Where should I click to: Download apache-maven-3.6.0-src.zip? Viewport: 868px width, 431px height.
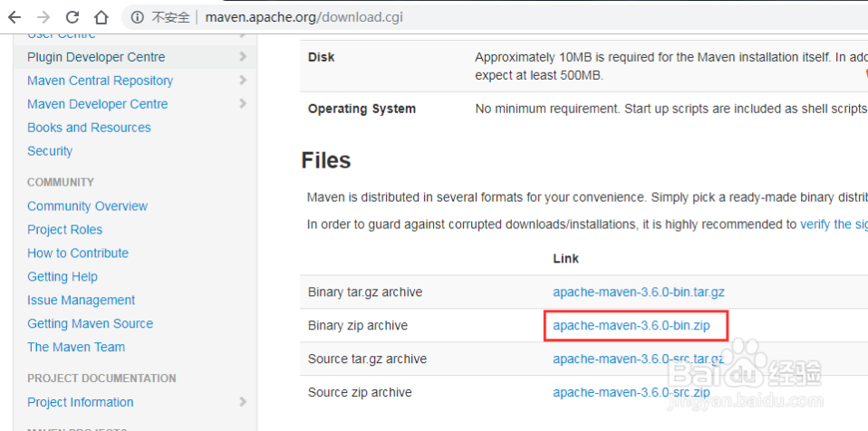click(632, 392)
